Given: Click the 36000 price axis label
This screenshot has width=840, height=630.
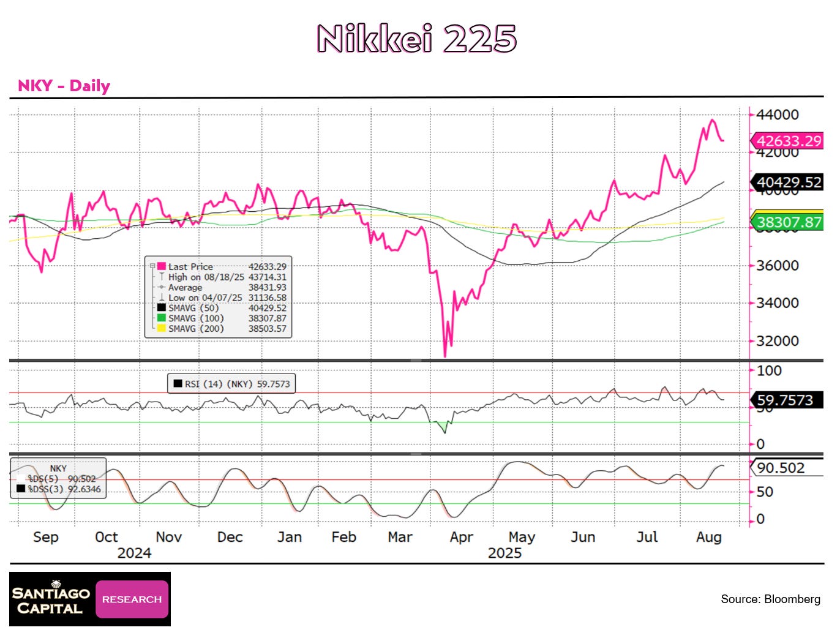Looking at the screenshot, I should point(778,266).
